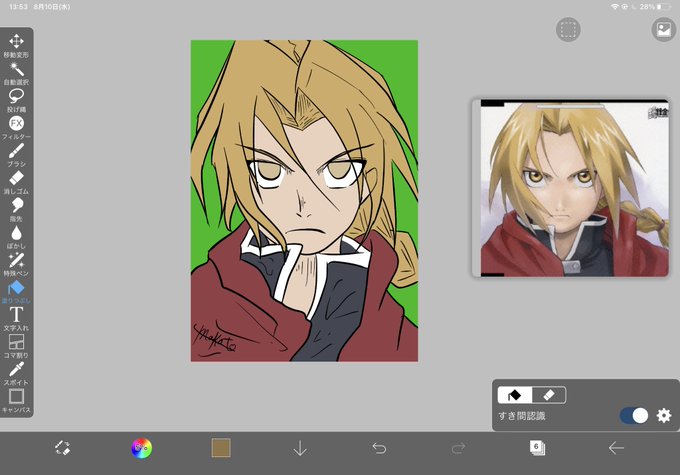Undo the last action

(x=379, y=448)
